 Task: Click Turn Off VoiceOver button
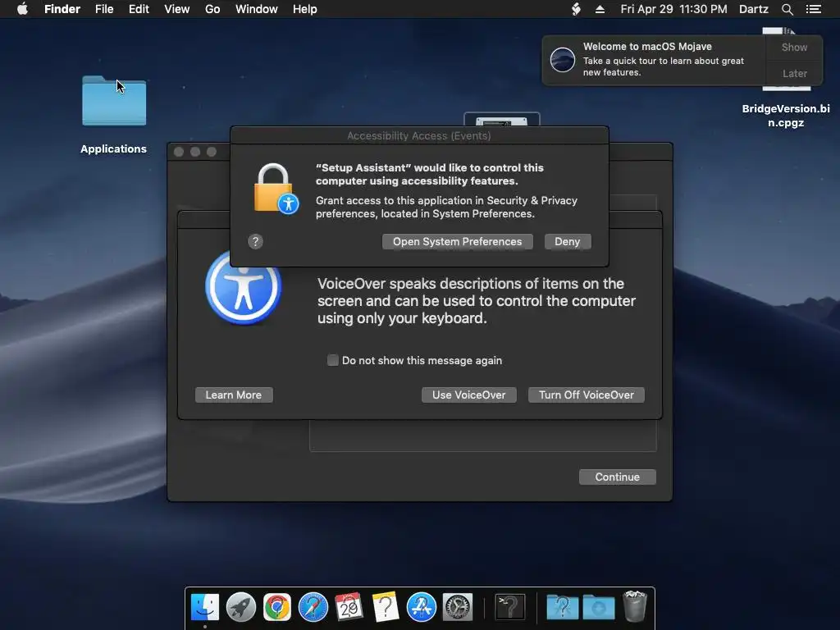[x=586, y=395]
